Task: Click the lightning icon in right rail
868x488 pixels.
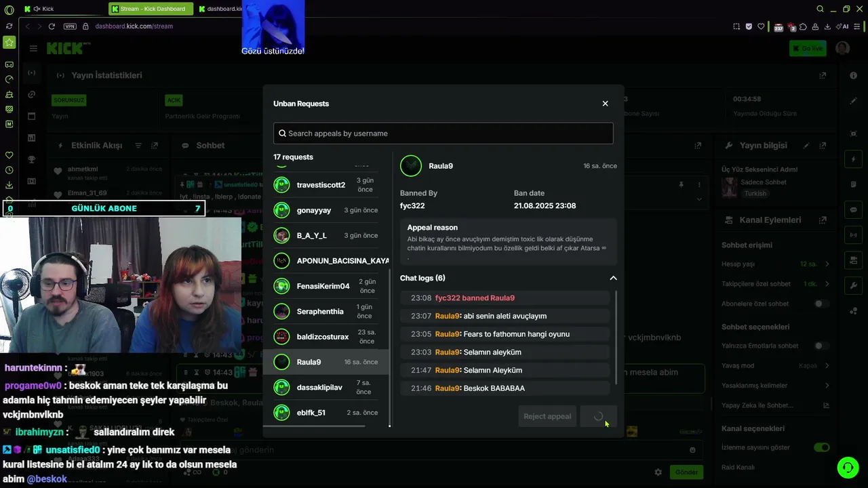Action: (854, 159)
